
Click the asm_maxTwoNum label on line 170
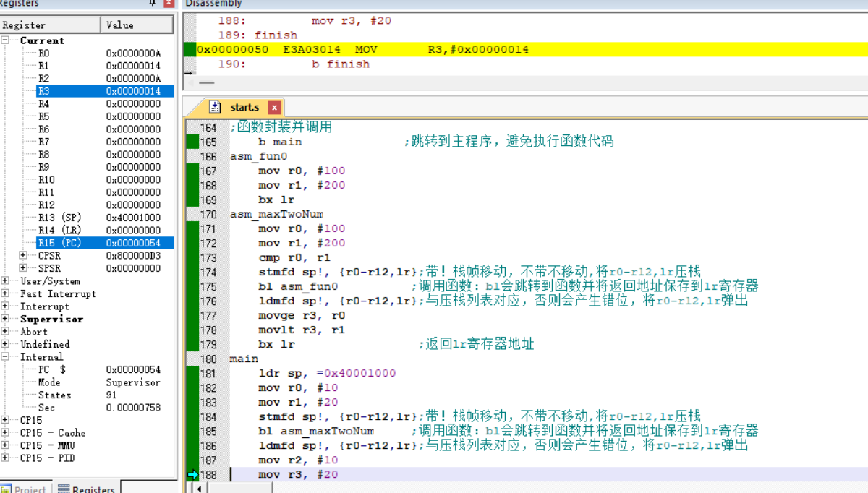coord(276,214)
